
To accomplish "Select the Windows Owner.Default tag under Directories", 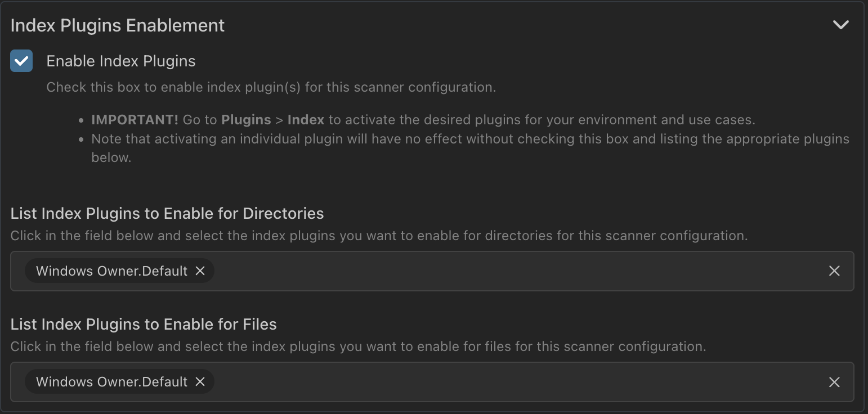I will point(111,271).
